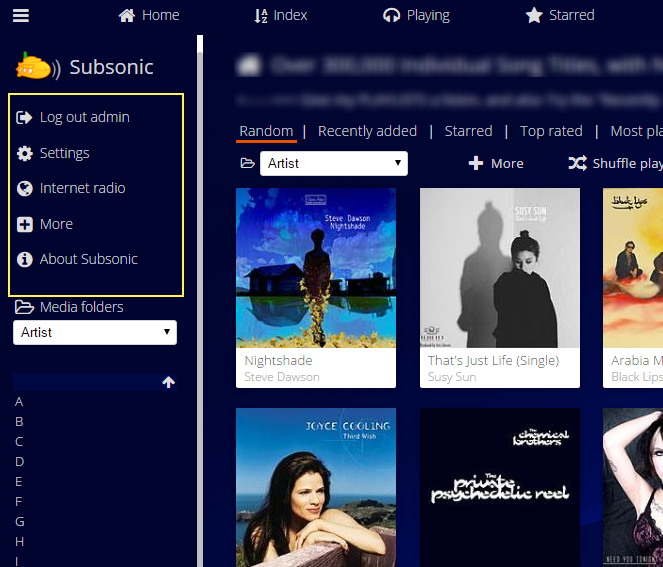Switch to the Recently added tab
This screenshot has width=663, height=567.
pos(367,131)
